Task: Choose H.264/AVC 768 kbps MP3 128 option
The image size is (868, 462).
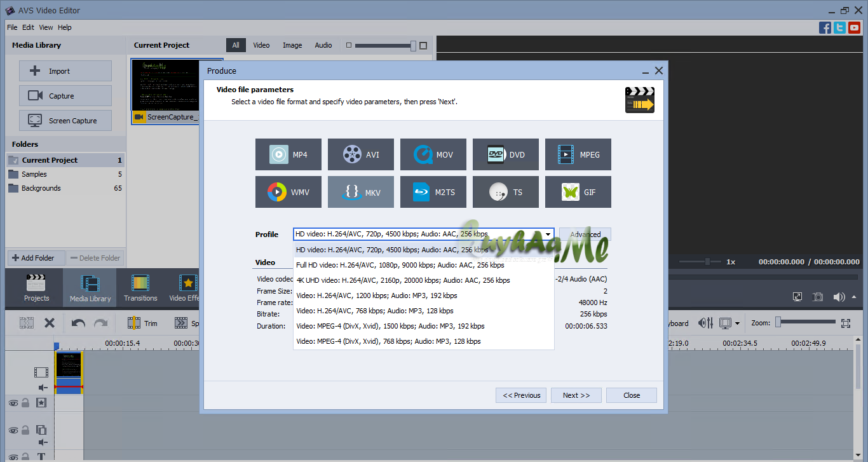Action: 423,311
